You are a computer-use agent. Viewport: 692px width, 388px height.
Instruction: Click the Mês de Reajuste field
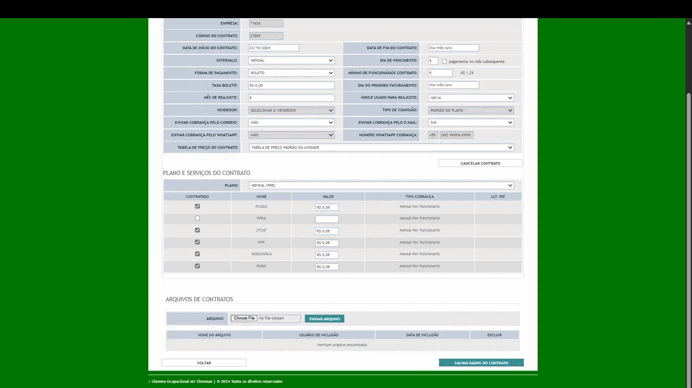coord(291,98)
